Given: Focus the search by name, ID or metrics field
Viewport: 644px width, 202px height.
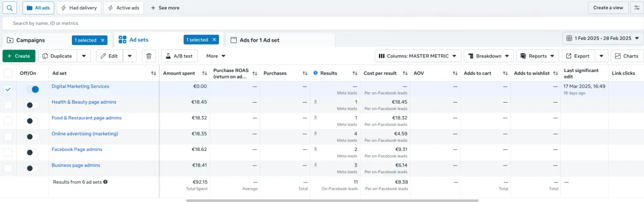Looking at the screenshot, I should tap(322, 23).
